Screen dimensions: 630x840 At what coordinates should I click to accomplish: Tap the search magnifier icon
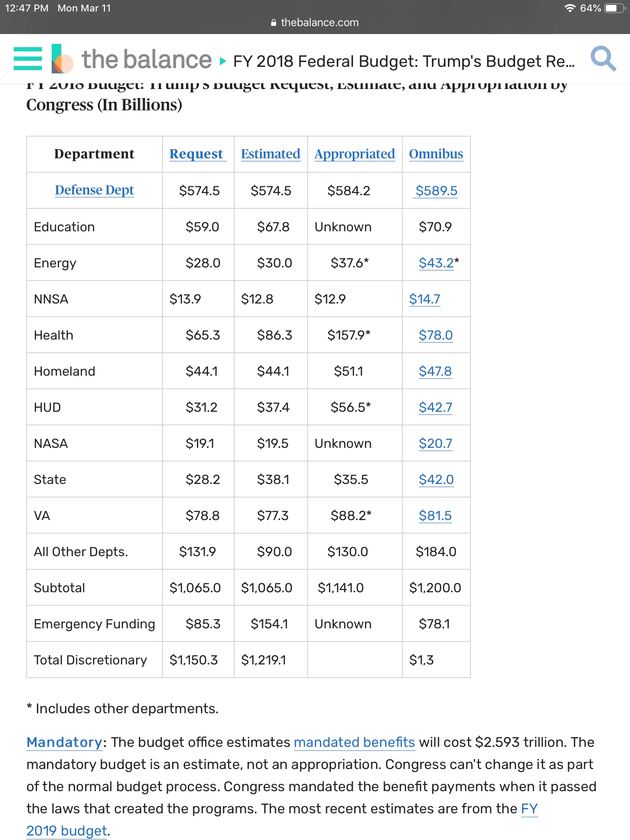pyautogui.click(x=603, y=59)
